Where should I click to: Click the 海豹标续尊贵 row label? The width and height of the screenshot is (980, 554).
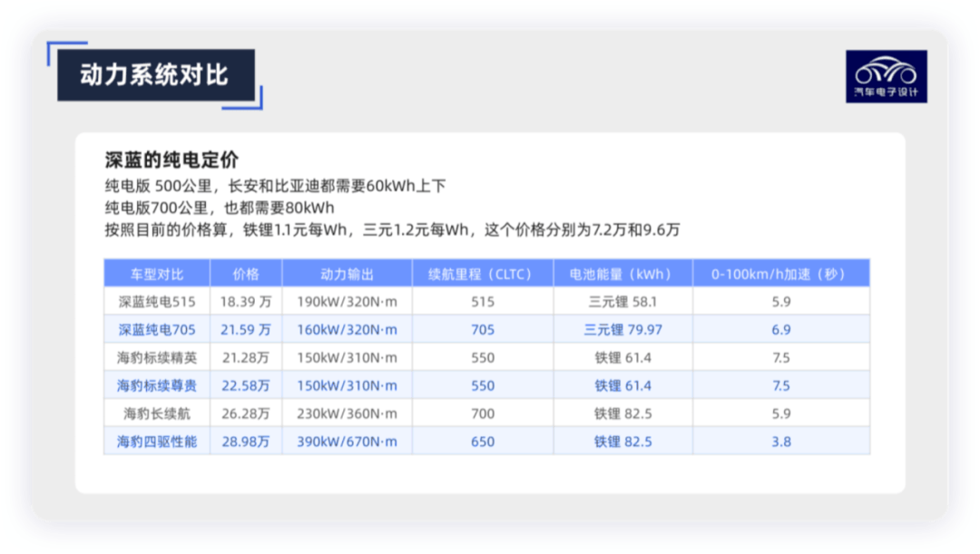(157, 385)
